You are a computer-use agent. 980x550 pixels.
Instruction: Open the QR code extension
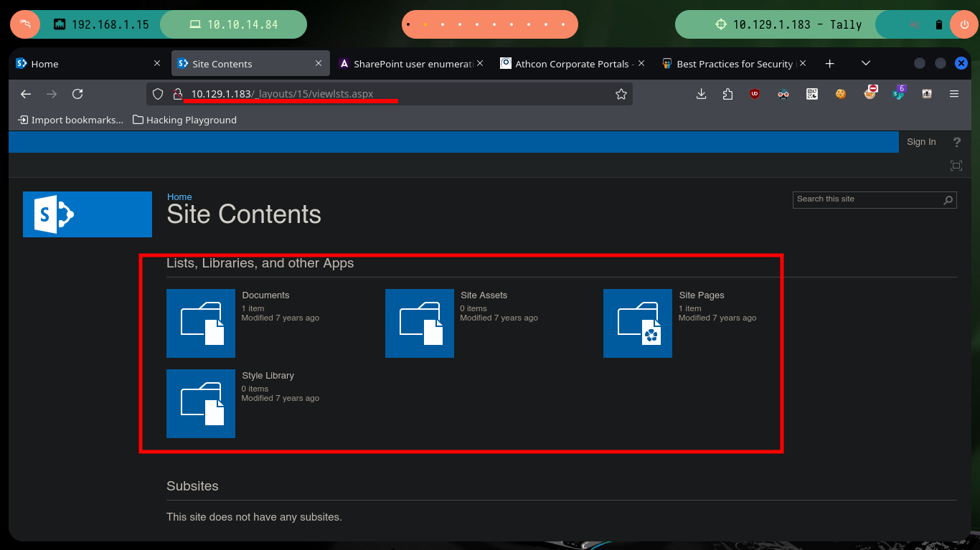click(x=812, y=94)
